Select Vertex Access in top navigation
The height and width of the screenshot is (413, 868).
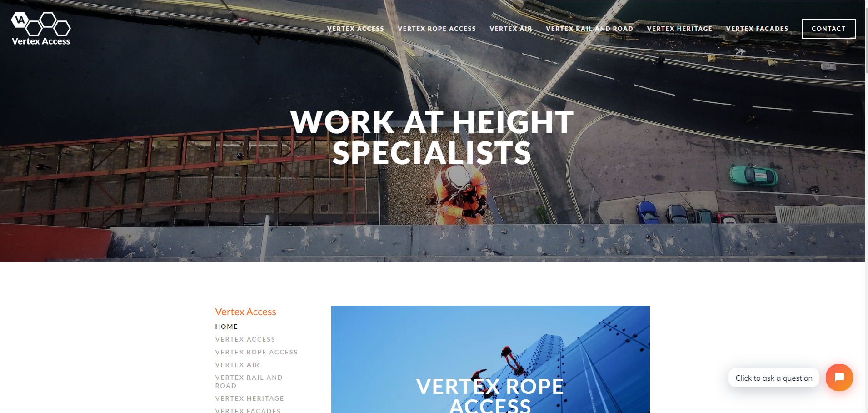[355, 29]
